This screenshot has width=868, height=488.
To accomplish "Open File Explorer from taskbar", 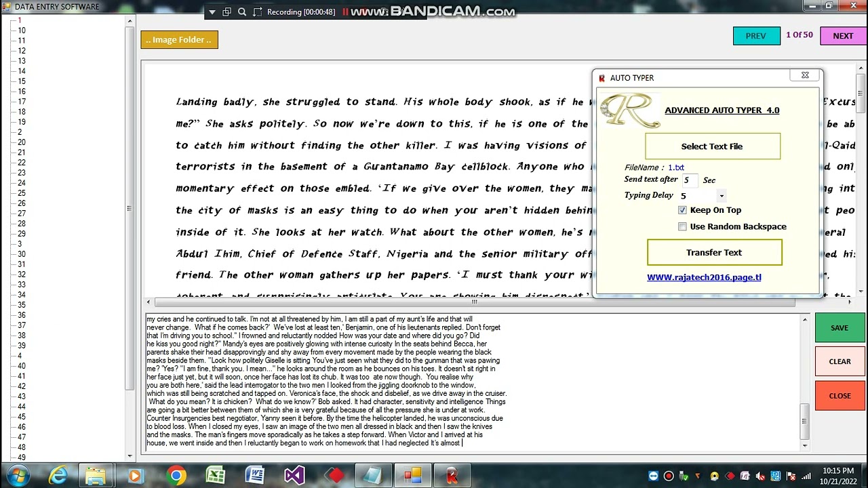I will pyautogui.click(x=96, y=476).
